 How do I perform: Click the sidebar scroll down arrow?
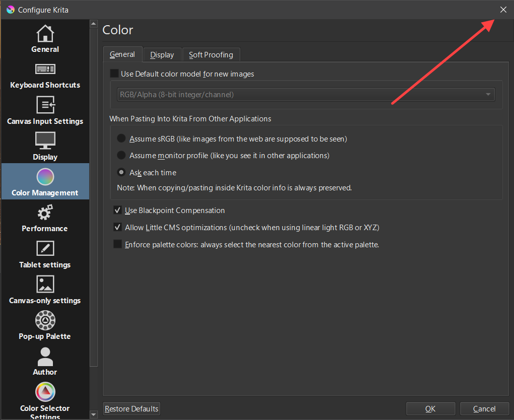coord(93,415)
